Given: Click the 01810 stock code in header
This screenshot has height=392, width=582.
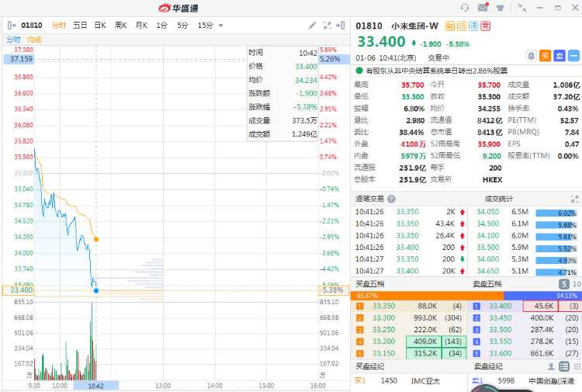Looking at the screenshot, I should 369,26.
